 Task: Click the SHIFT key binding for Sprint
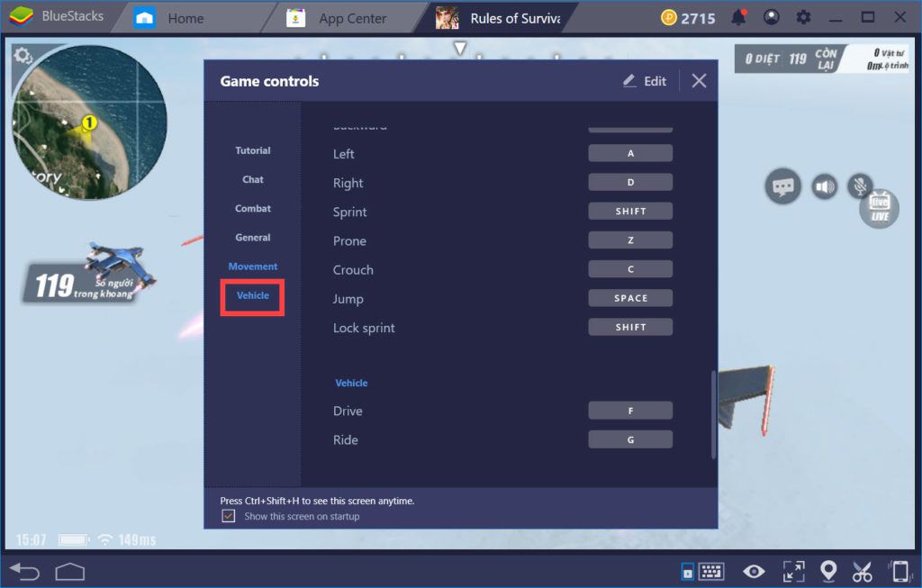click(x=630, y=211)
